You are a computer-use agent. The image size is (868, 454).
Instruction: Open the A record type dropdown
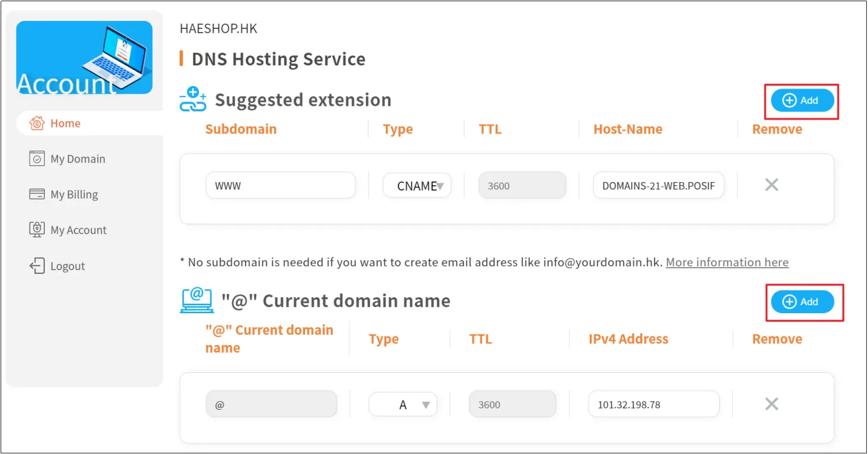403,405
